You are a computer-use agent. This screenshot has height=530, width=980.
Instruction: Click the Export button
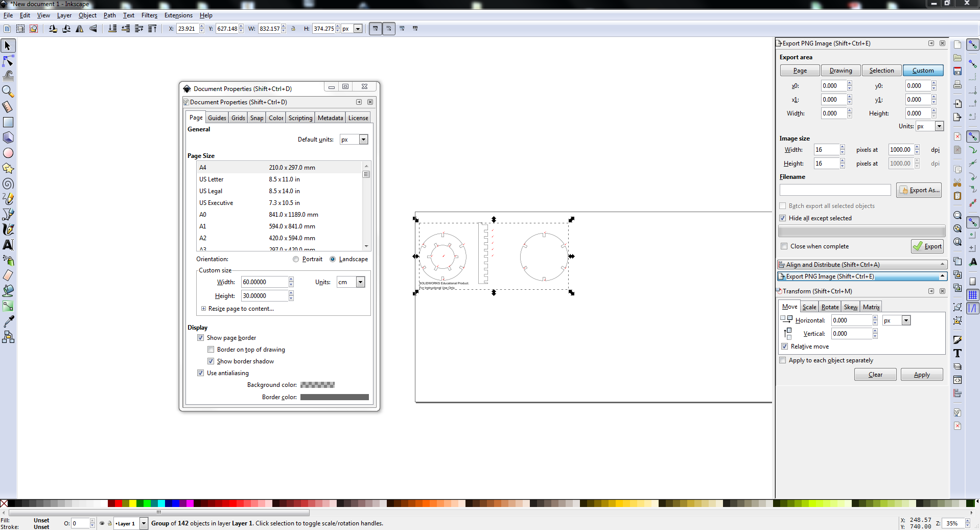click(927, 246)
